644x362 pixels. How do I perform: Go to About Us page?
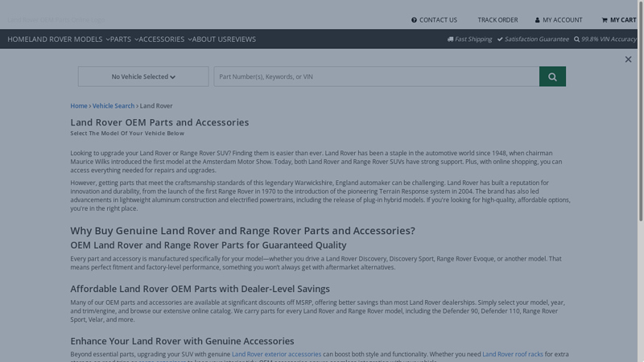209,39
